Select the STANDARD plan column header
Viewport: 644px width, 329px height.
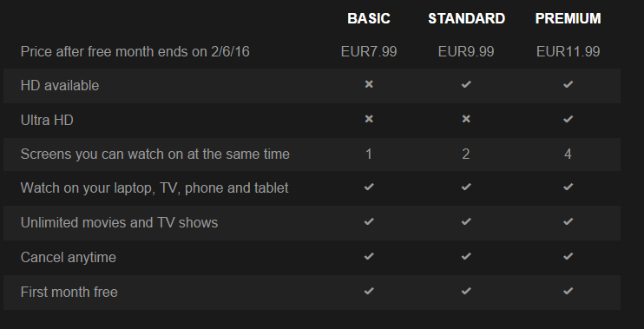(x=467, y=18)
